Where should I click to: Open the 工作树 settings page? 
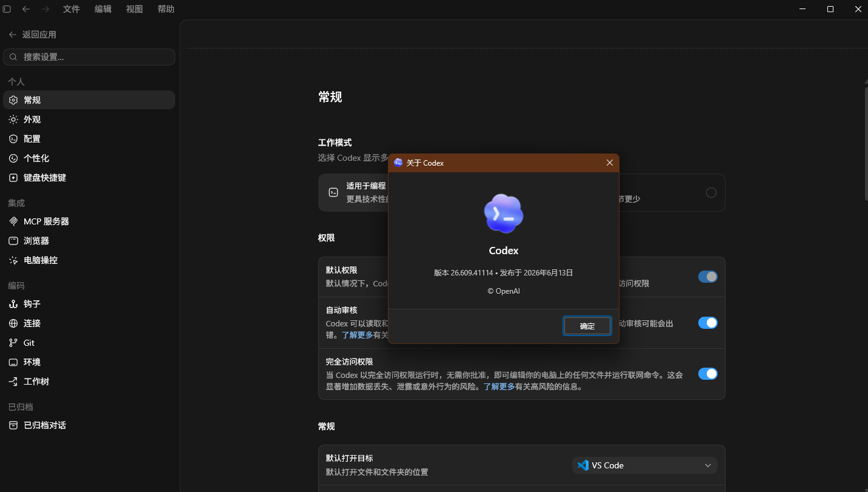click(89, 382)
